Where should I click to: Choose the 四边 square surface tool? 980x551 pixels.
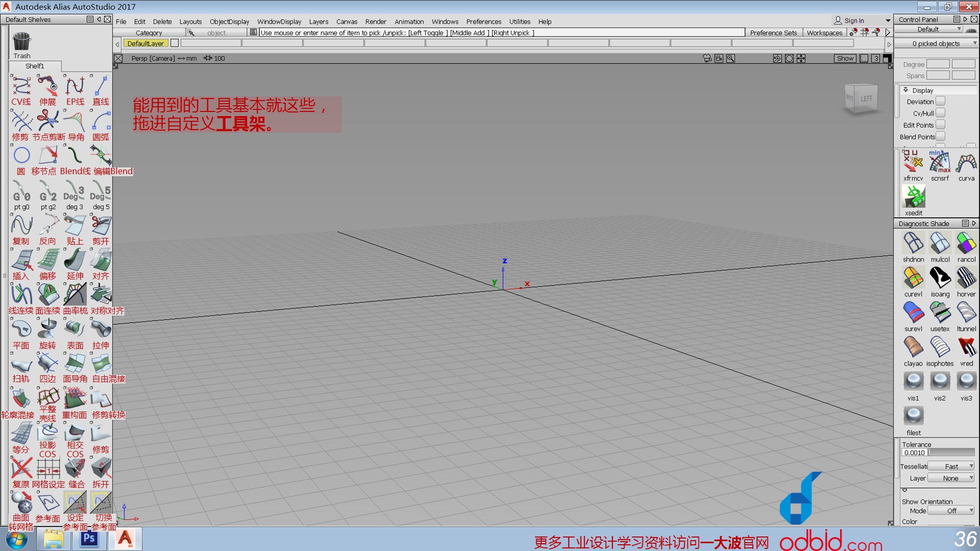click(x=48, y=363)
